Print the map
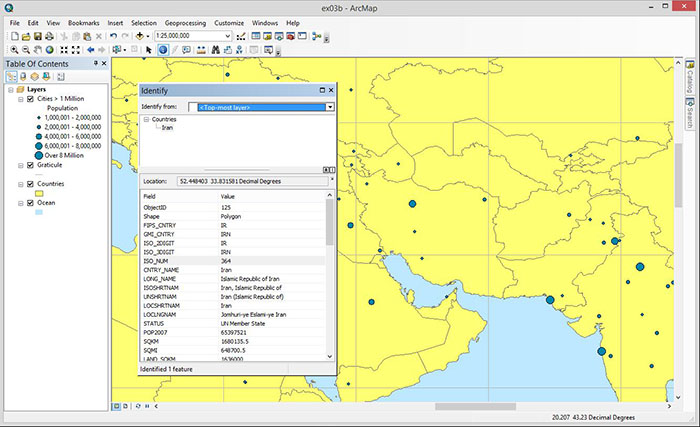 (x=49, y=36)
